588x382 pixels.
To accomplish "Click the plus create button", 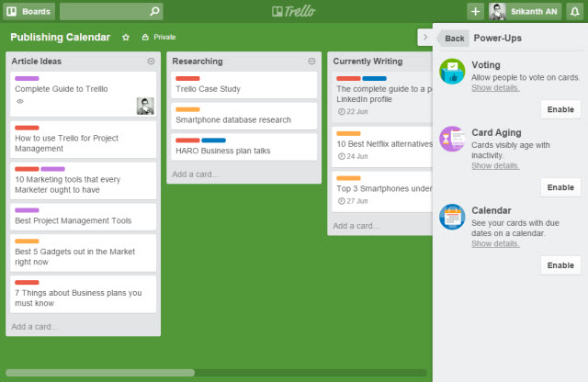I will point(475,11).
